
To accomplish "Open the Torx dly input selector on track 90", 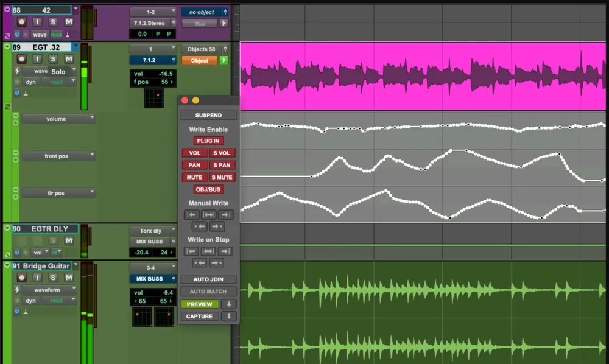I will point(150,231).
